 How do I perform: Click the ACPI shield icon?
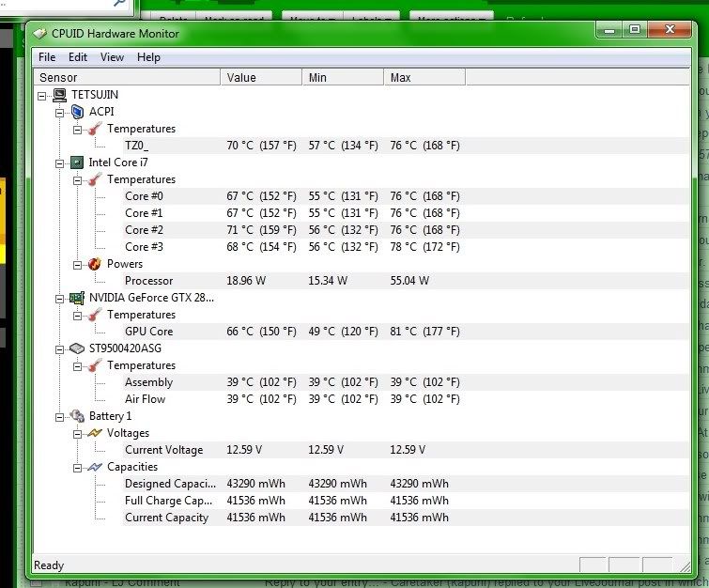77,112
